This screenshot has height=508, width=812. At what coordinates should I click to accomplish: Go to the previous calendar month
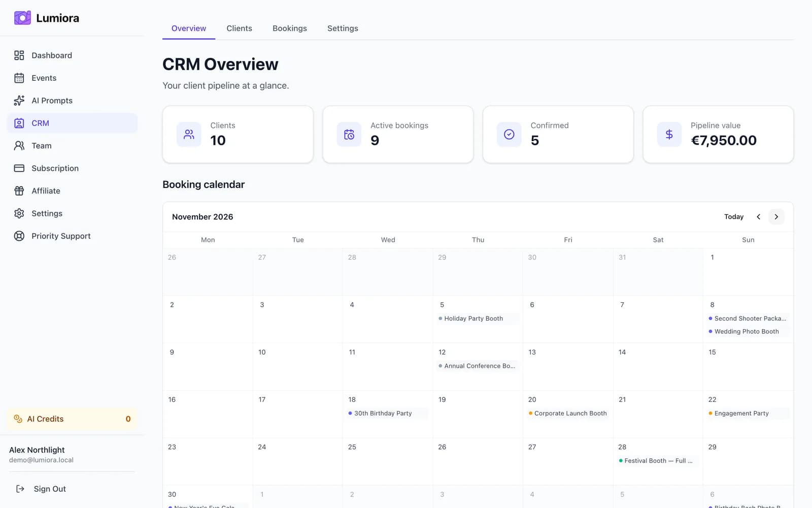758,217
